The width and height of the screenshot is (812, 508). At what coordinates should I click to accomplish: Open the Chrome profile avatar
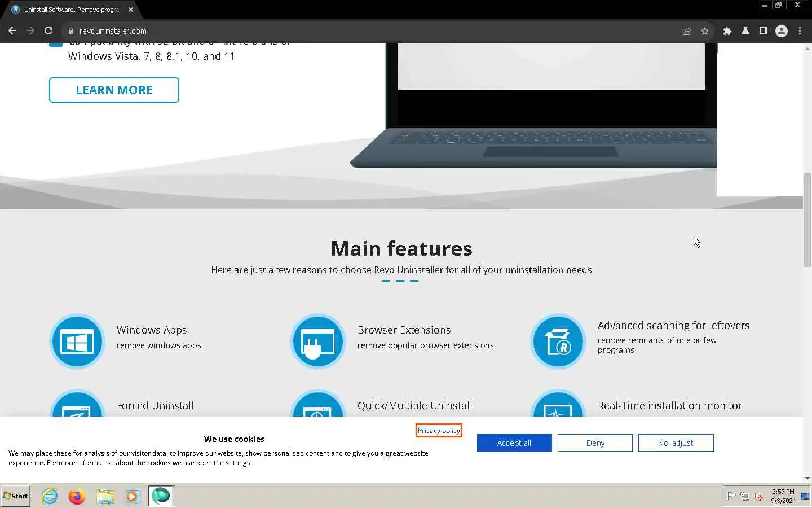tap(782, 31)
